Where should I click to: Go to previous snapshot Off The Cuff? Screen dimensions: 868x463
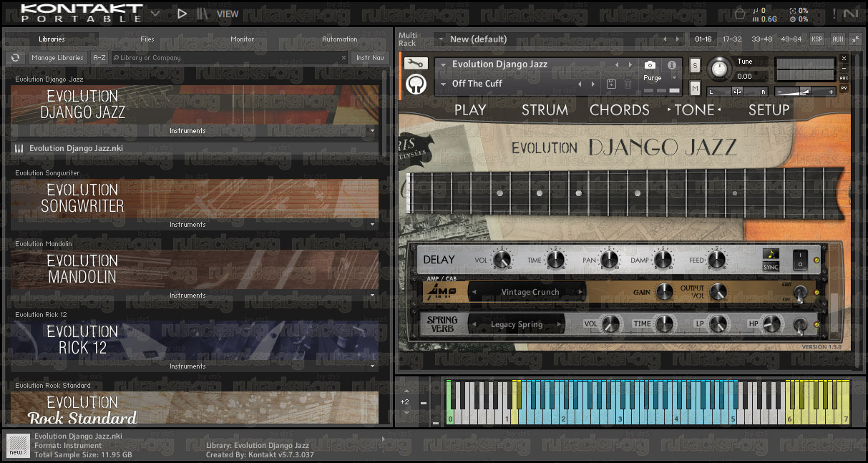click(x=580, y=84)
